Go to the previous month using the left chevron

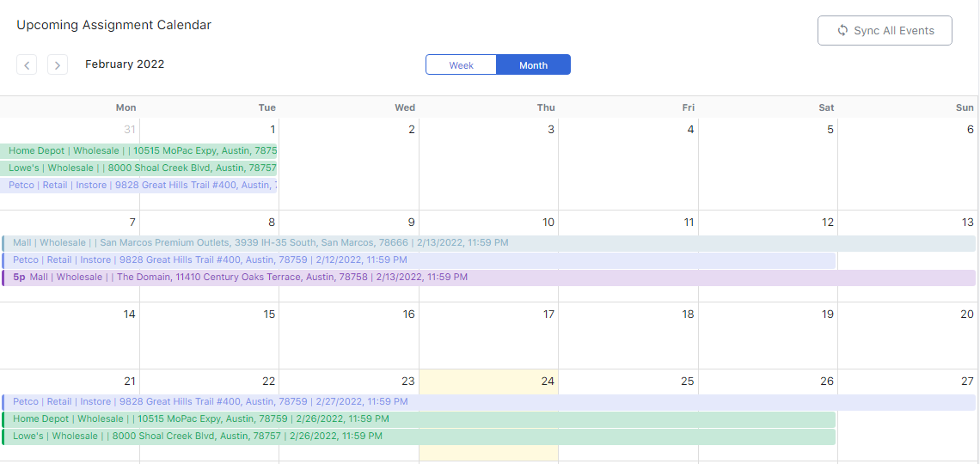click(x=27, y=64)
